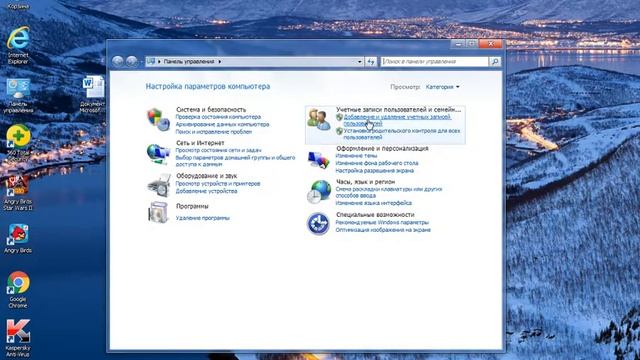Click the shield icon beside the add-or-remove accounts link
The image size is (640, 360).
click(339, 117)
